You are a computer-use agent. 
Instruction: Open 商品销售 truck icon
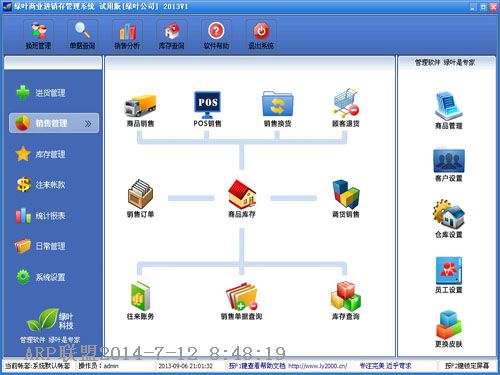[x=140, y=110]
